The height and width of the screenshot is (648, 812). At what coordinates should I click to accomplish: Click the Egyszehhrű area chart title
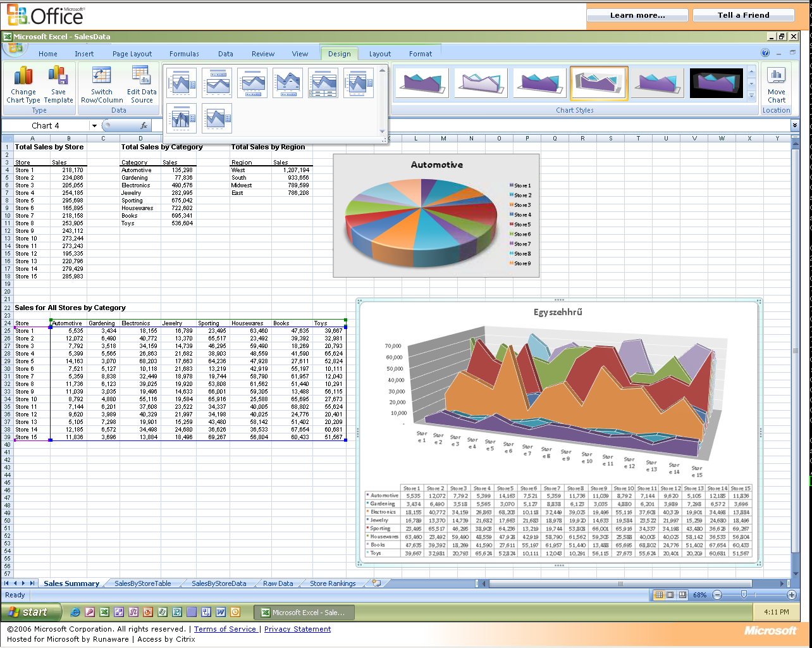pos(558,312)
